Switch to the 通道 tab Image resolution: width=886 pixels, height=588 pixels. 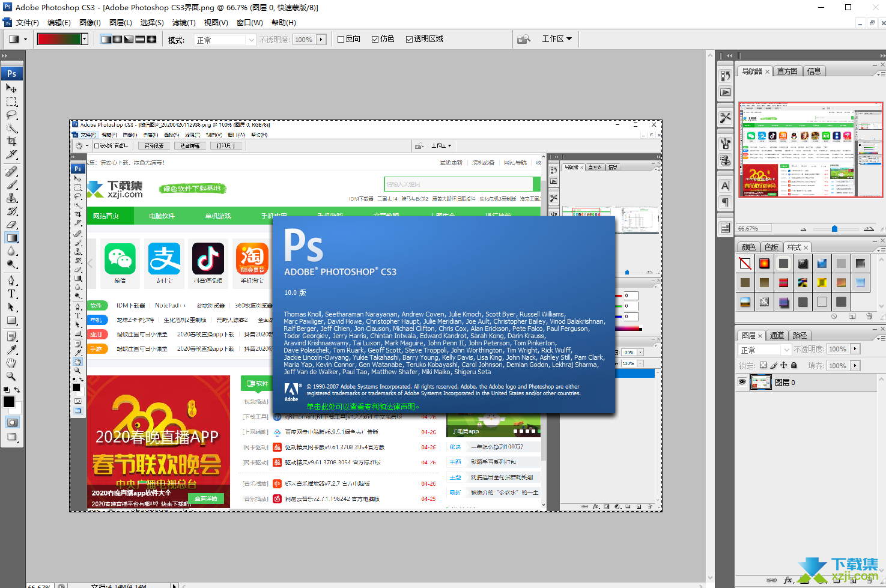coord(777,335)
